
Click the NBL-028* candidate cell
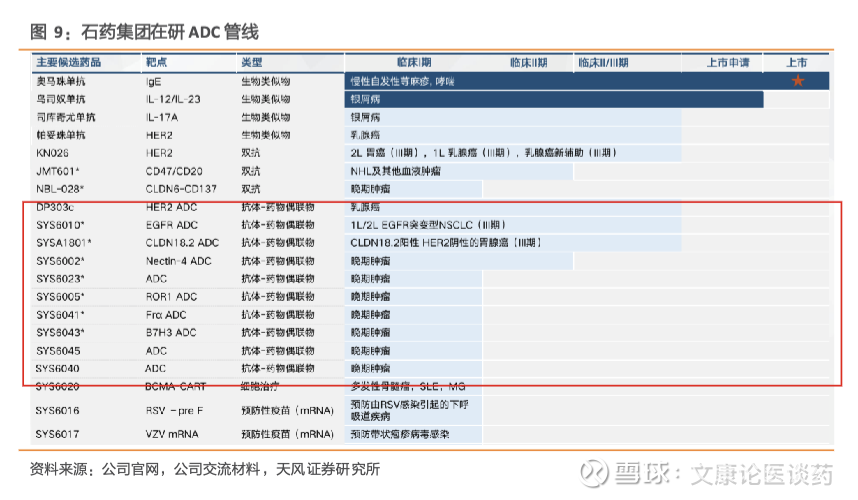(x=60, y=189)
